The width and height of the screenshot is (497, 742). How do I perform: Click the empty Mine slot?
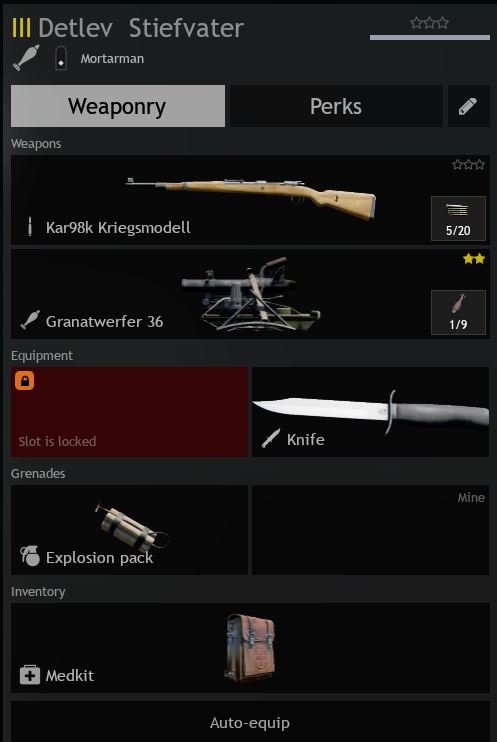[x=371, y=530]
